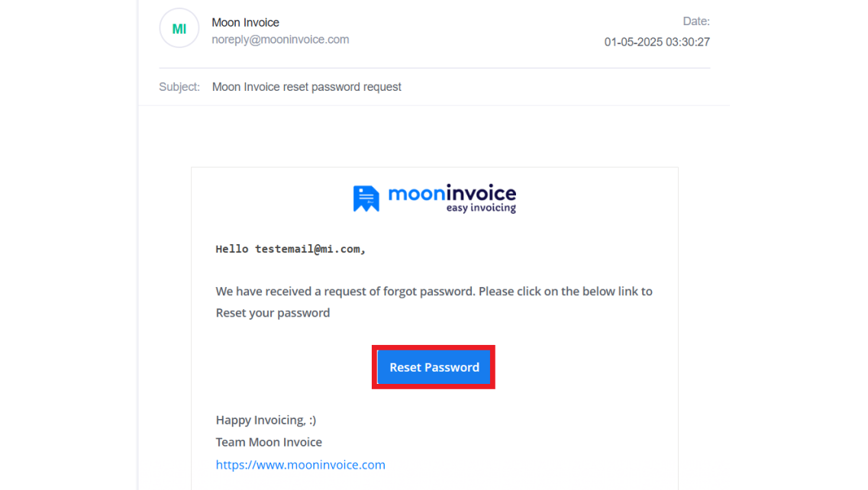Select the reset password request subject text
This screenshot has width=868, height=490.
(x=307, y=87)
